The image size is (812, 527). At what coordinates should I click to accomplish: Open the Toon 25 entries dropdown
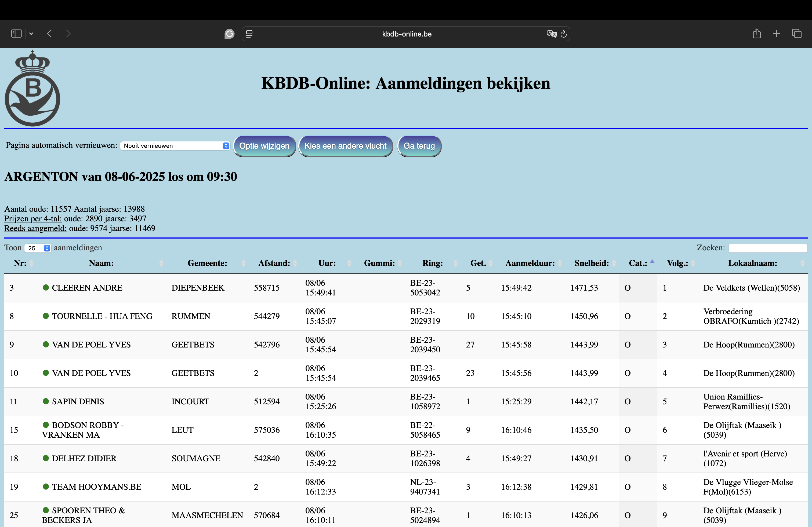tap(38, 248)
